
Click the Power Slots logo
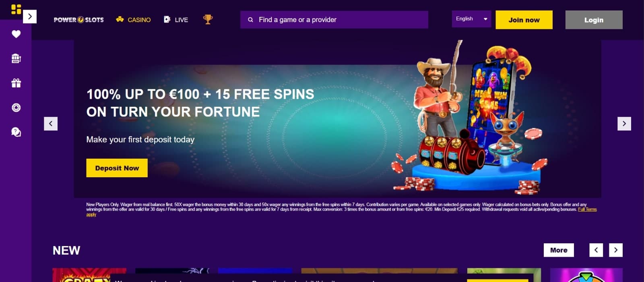pos(79,20)
